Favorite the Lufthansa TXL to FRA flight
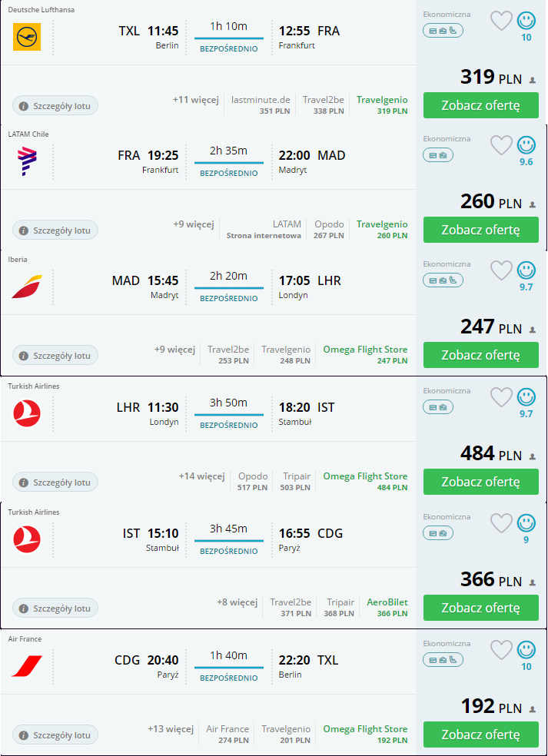 pos(501,22)
